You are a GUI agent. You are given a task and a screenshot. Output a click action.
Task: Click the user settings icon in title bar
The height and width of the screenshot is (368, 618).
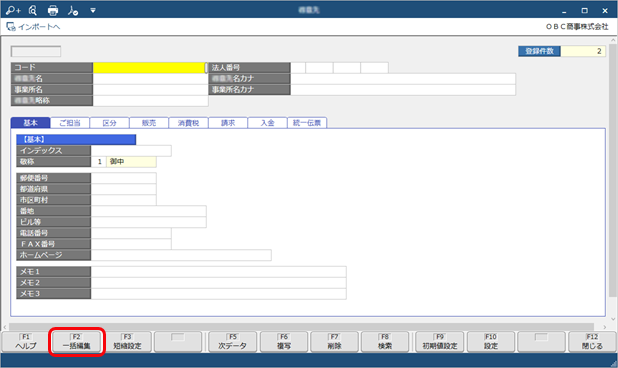(73, 11)
